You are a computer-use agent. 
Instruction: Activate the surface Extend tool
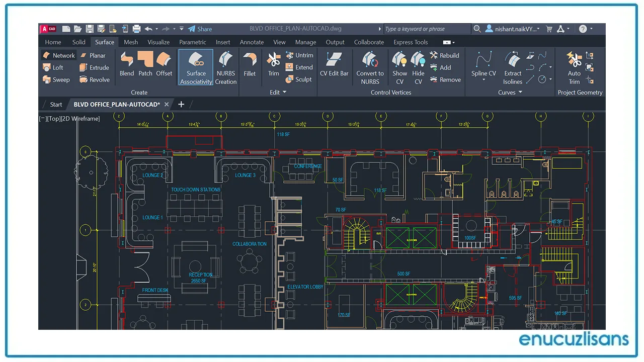[299, 67]
